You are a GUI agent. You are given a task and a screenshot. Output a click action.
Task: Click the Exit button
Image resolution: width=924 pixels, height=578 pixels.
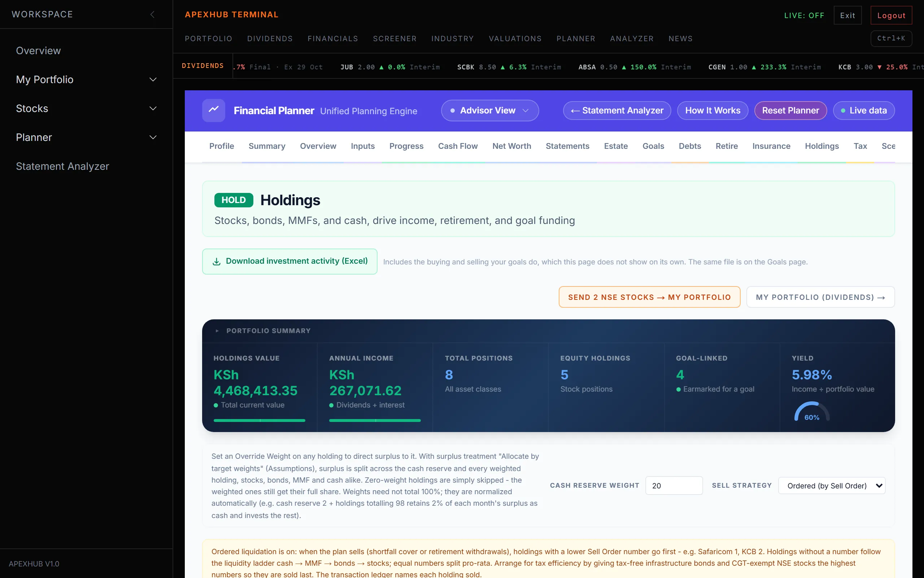[847, 15]
